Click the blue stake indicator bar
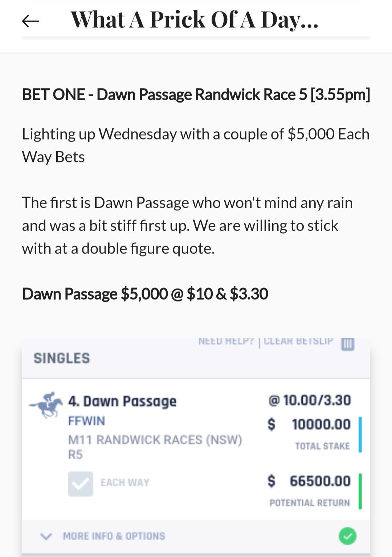392x557 pixels. coord(360,435)
